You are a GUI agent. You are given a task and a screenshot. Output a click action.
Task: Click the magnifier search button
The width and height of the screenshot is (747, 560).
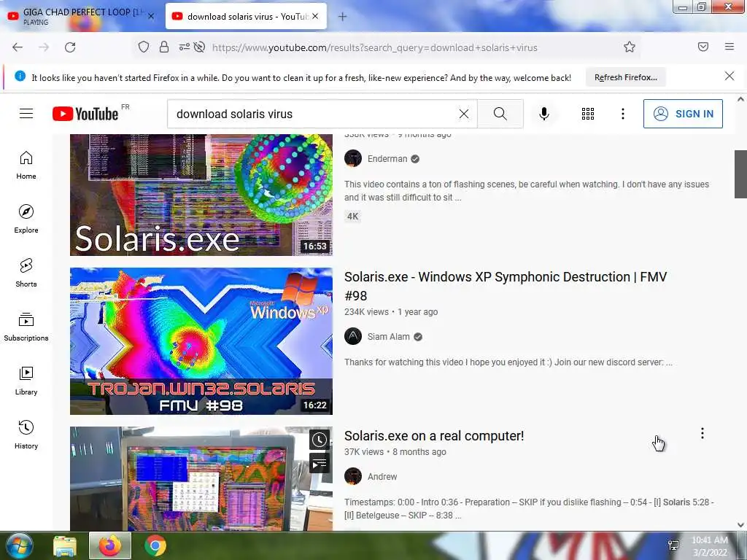pyautogui.click(x=500, y=114)
